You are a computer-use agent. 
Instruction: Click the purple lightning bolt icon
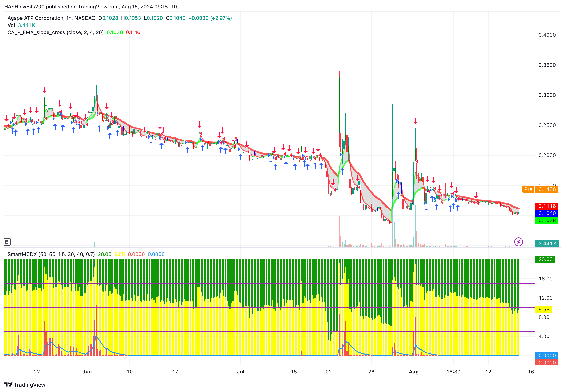(x=518, y=242)
